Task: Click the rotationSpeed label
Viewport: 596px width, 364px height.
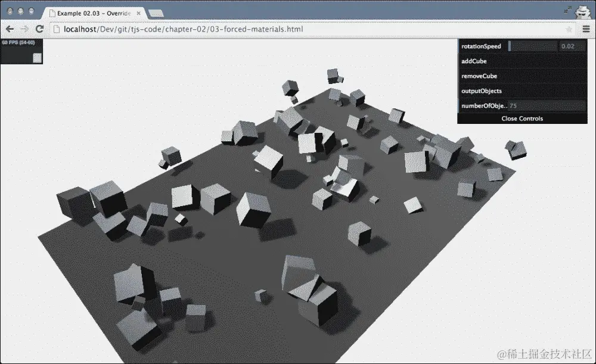Action: coord(481,46)
